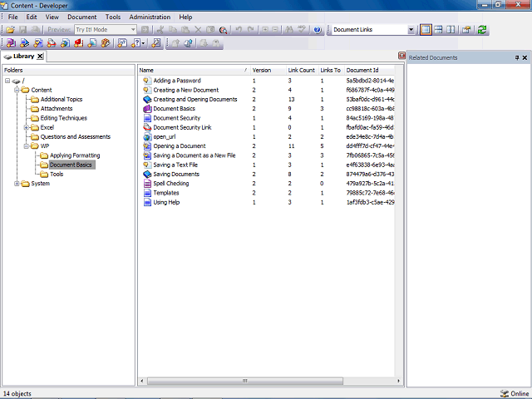The image size is (532, 399).
Task: Click the new topic icon, third in the lower toolbar
Action: 38,43
